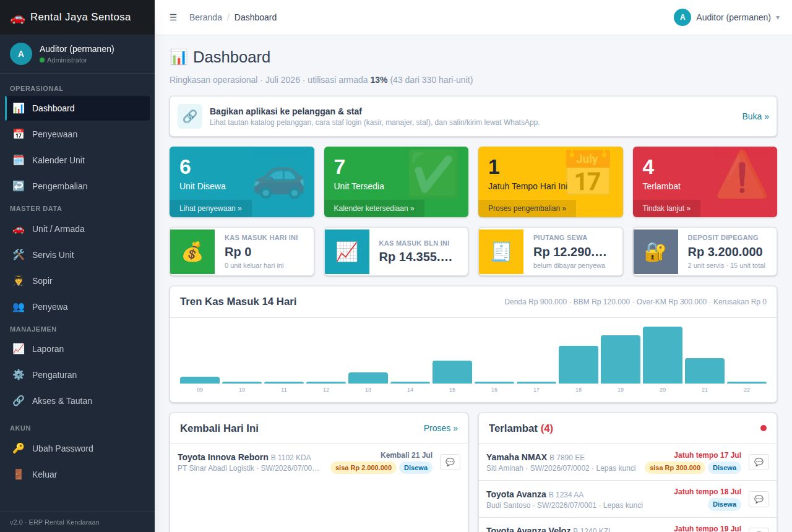Viewport: 792px width, 532px height.
Task: Click the money bag Kas Masuk Hari Ini icon
Action: click(192, 251)
